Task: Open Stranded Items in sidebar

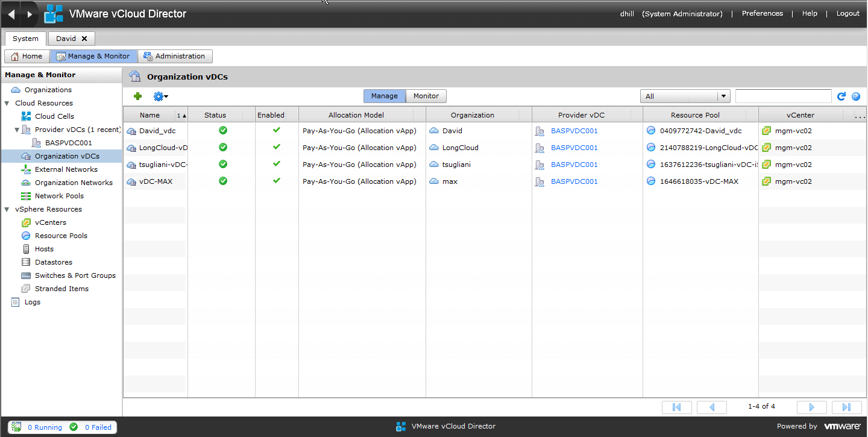Action: click(61, 289)
